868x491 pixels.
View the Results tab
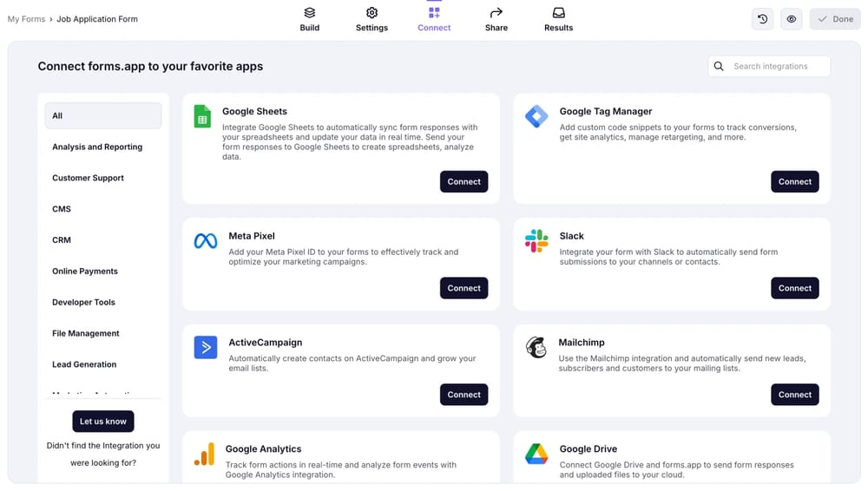[x=558, y=19]
